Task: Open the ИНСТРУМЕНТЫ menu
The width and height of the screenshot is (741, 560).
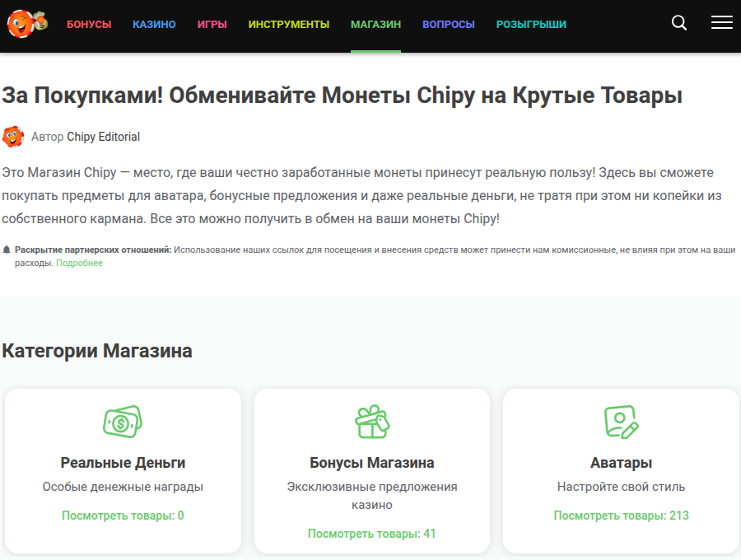Action: pyautogui.click(x=289, y=25)
